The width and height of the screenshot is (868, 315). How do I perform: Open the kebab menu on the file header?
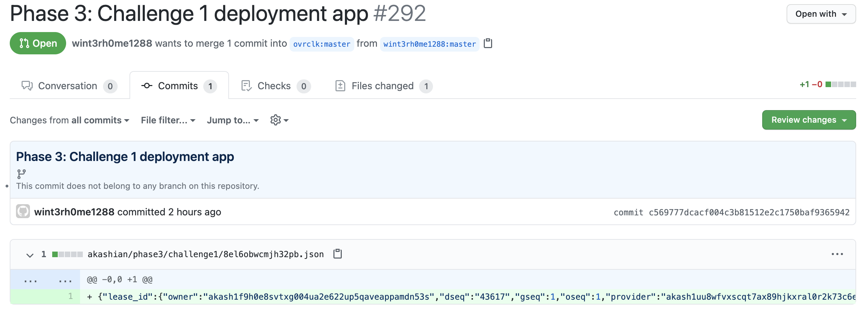pos(837,254)
